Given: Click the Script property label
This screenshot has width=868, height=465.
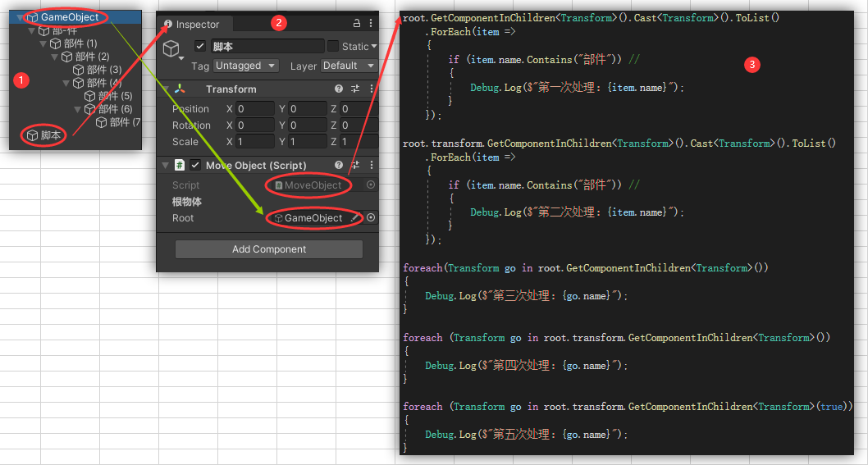Looking at the screenshot, I should point(185,185).
